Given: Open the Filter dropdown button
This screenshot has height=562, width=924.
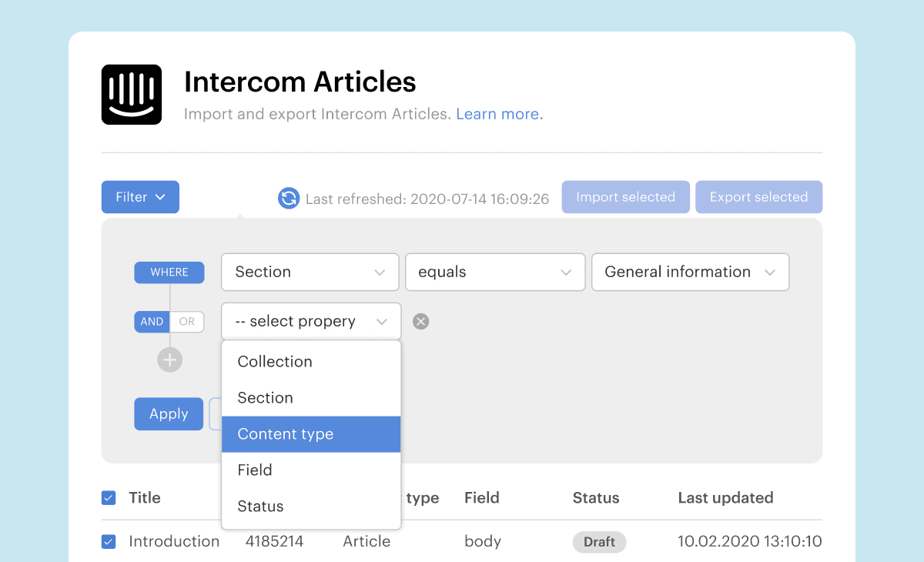Looking at the screenshot, I should [140, 197].
